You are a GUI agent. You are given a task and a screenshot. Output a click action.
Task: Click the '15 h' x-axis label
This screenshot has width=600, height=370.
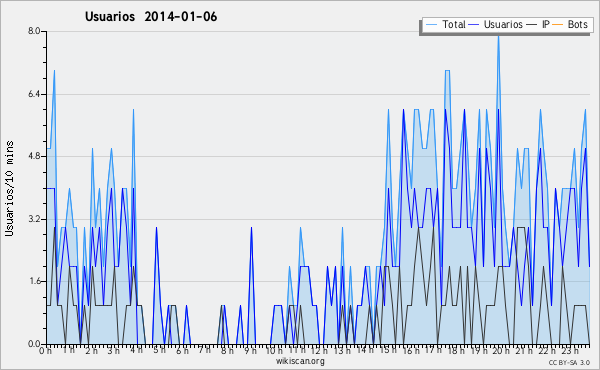click(387, 350)
